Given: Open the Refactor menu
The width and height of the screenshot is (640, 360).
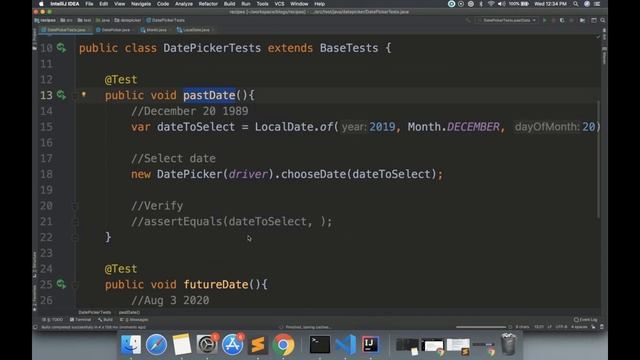Looking at the screenshot, I should point(208,4).
